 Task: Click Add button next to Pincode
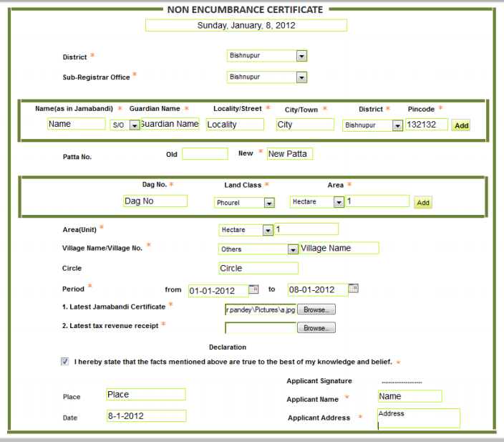[461, 125]
